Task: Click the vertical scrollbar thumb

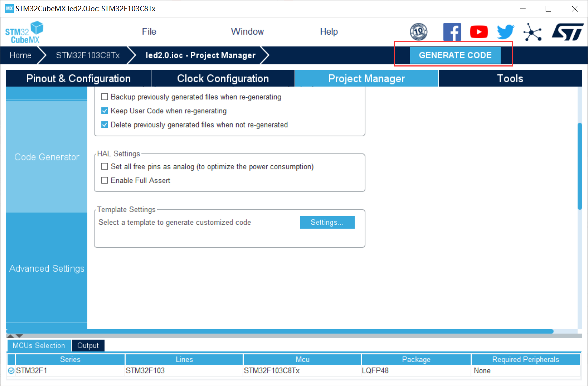Action: pyautogui.click(x=579, y=166)
